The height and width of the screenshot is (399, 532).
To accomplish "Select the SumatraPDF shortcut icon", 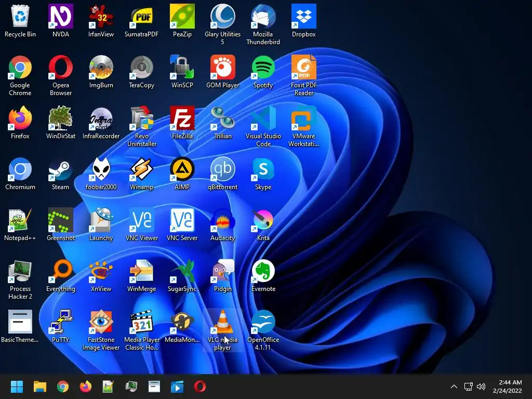I will point(141,16).
